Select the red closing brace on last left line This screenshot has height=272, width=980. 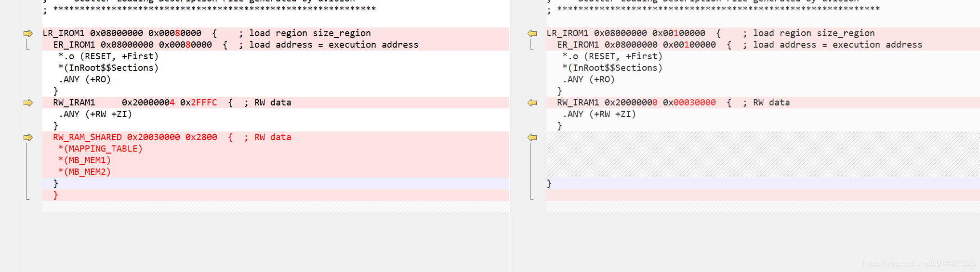point(55,195)
